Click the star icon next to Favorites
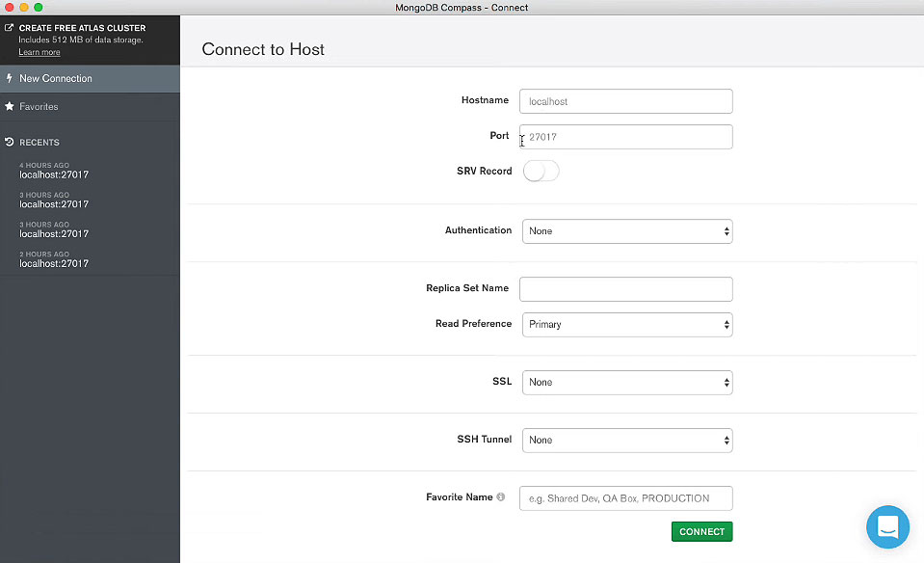 click(10, 106)
